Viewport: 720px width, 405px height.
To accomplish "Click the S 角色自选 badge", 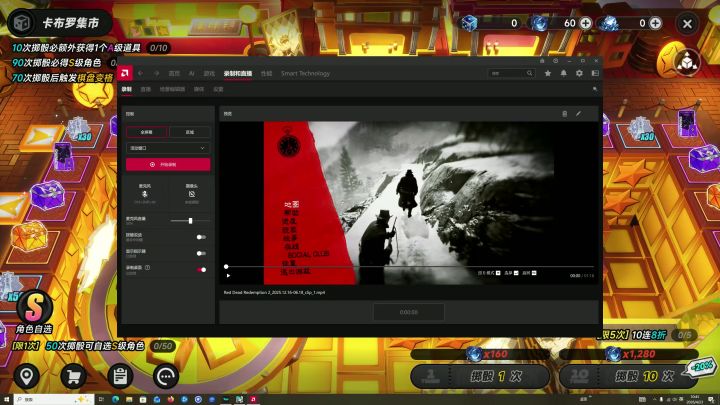I will pyautogui.click(x=34, y=312).
